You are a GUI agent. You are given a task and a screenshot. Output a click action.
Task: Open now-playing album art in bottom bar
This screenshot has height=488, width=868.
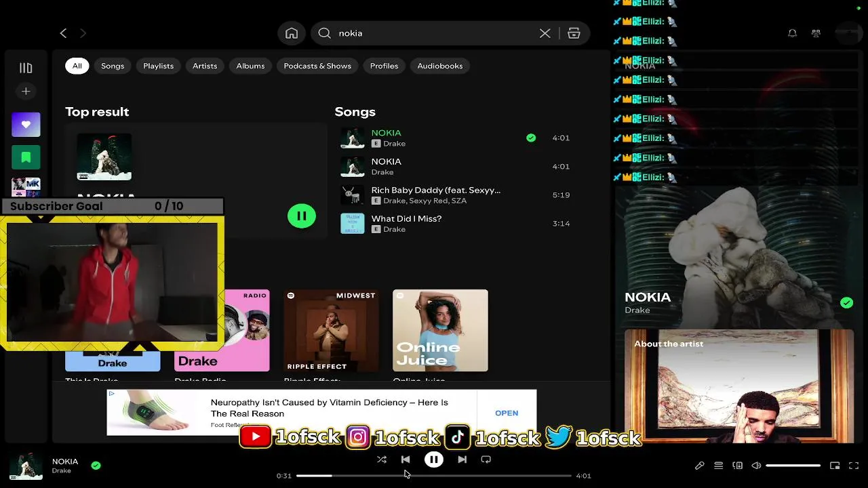click(26, 466)
